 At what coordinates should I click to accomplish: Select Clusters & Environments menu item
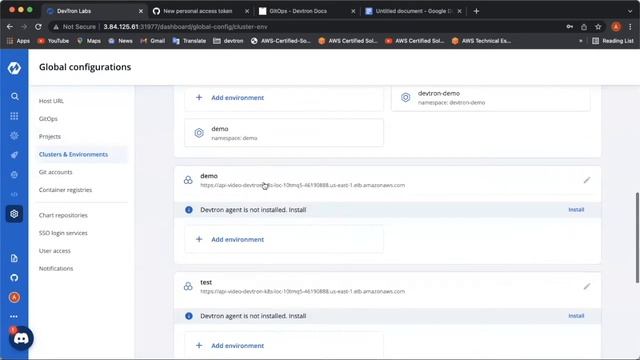(x=73, y=154)
